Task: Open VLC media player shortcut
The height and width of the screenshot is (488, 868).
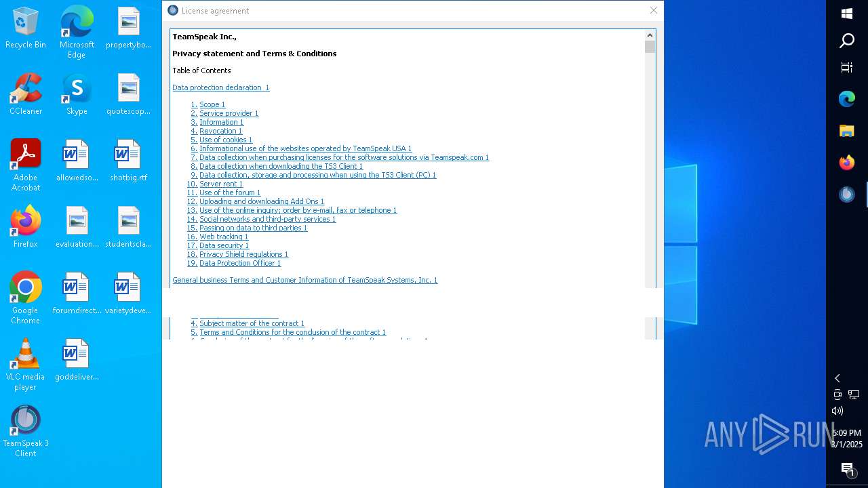Action: coord(26,365)
